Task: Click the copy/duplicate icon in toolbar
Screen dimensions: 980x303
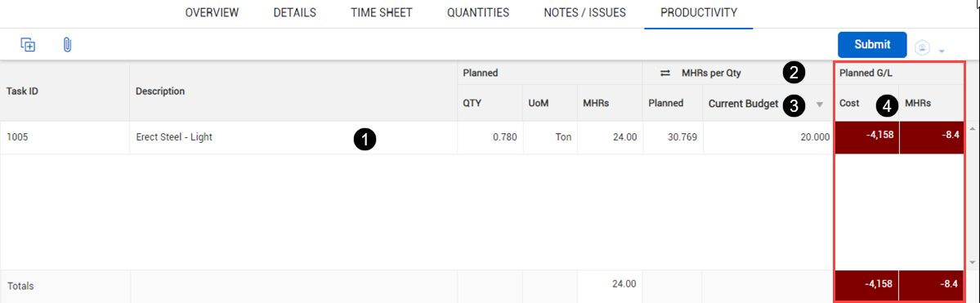Action: (28, 45)
